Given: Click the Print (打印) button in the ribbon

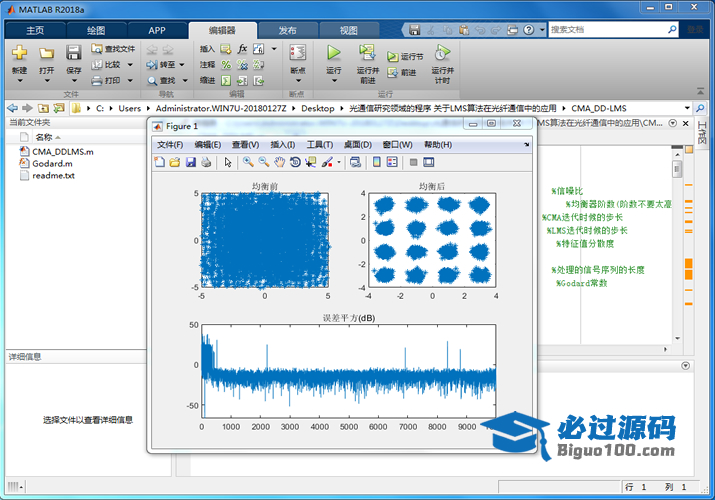Looking at the screenshot, I should click(106, 80).
